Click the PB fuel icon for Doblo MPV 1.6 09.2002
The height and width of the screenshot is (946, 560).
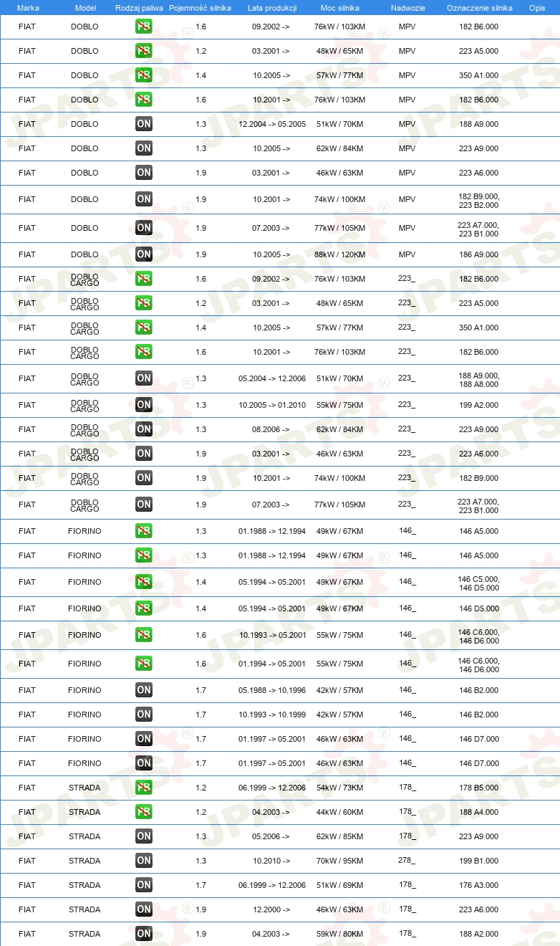tap(144, 27)
